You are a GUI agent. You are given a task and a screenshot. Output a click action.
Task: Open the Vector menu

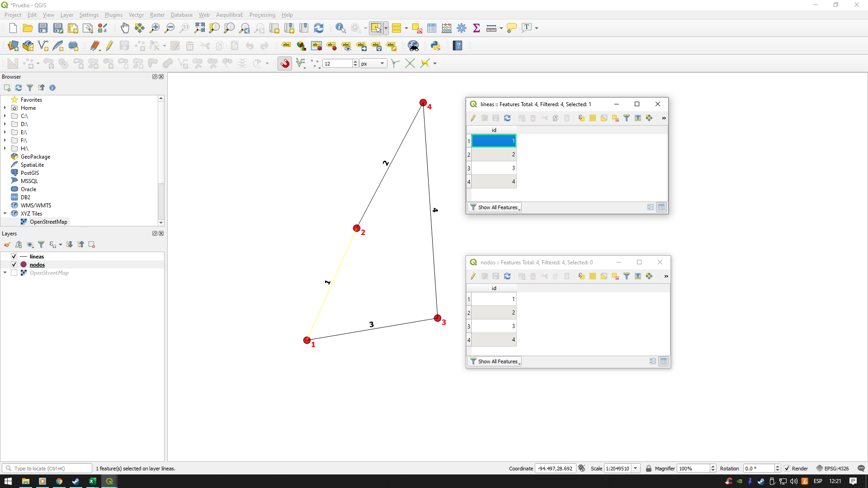[136, 14]
